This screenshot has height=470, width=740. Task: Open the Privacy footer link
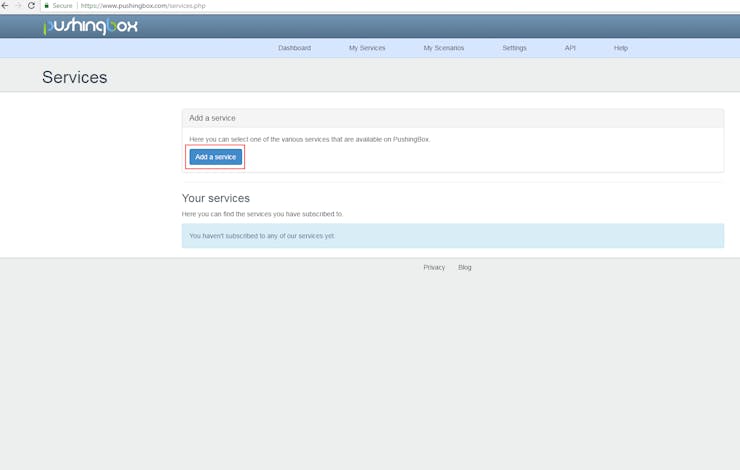tap(434, 268)
